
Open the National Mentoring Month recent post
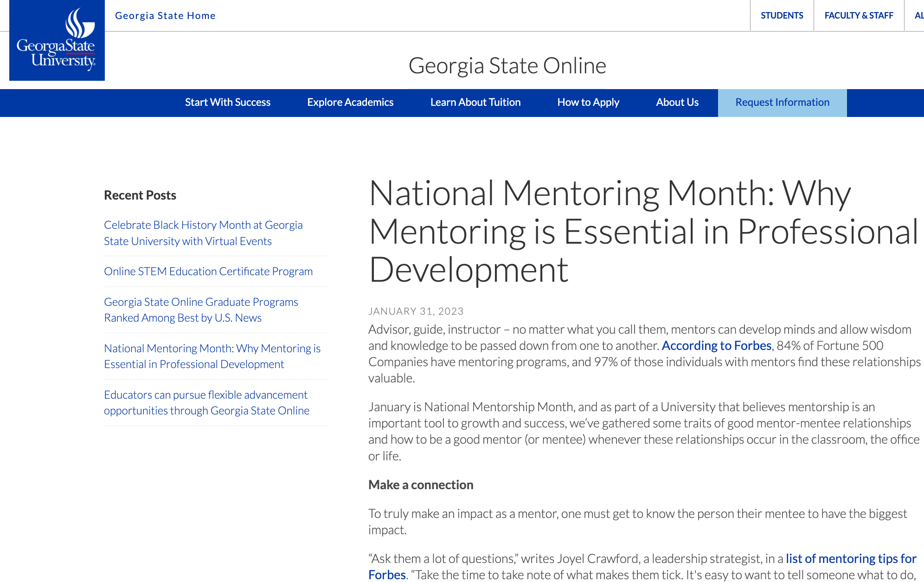pos(212,356)
